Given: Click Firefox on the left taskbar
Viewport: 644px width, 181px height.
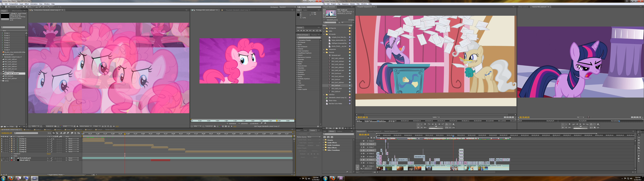Looking at the screenshot, I should pos(11,178).
